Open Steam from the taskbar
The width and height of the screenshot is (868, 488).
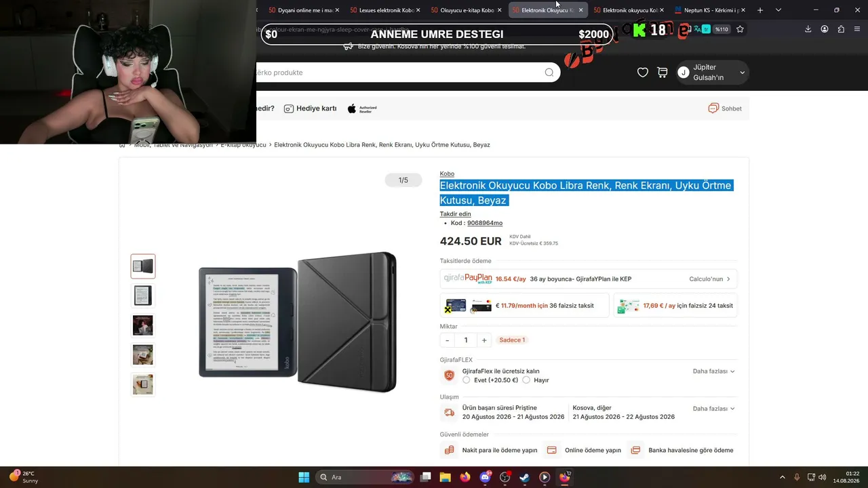[525, 477]
